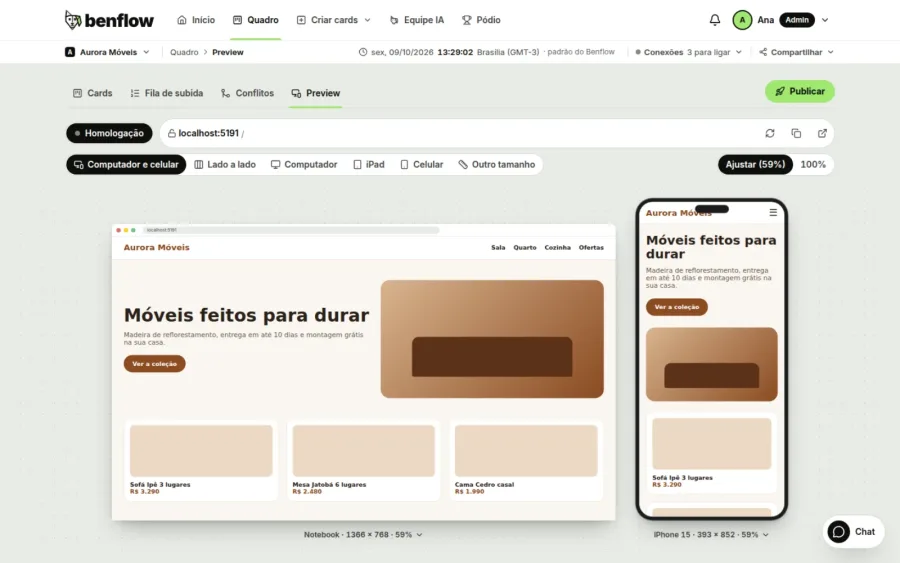The image size is (900, 563).
Task: Click Aurora Móveis logo in desktop preview
Action: 156,248
